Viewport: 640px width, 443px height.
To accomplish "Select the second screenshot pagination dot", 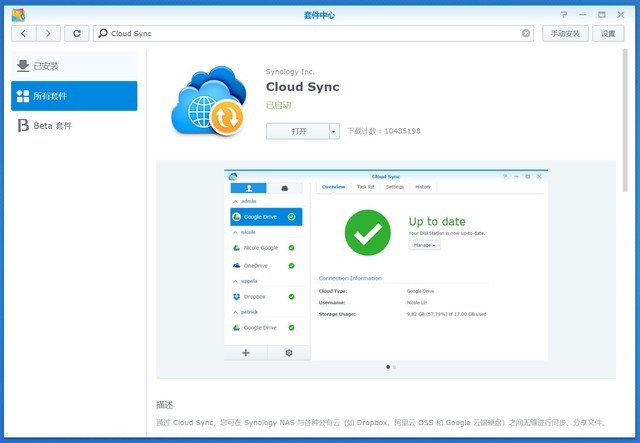I will point(394,367).
